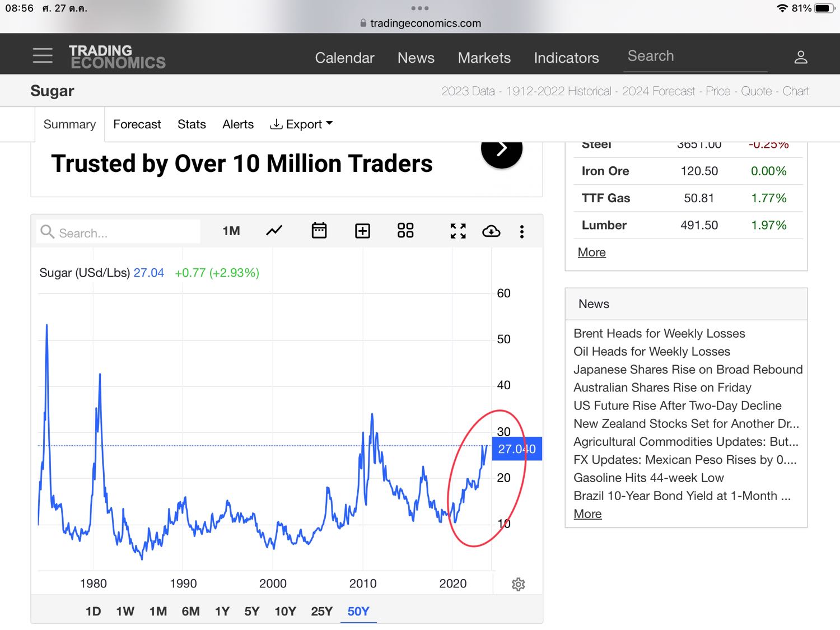840x630 pixels.
Task: Set chart range to 1D
Action: coord(93,611)
